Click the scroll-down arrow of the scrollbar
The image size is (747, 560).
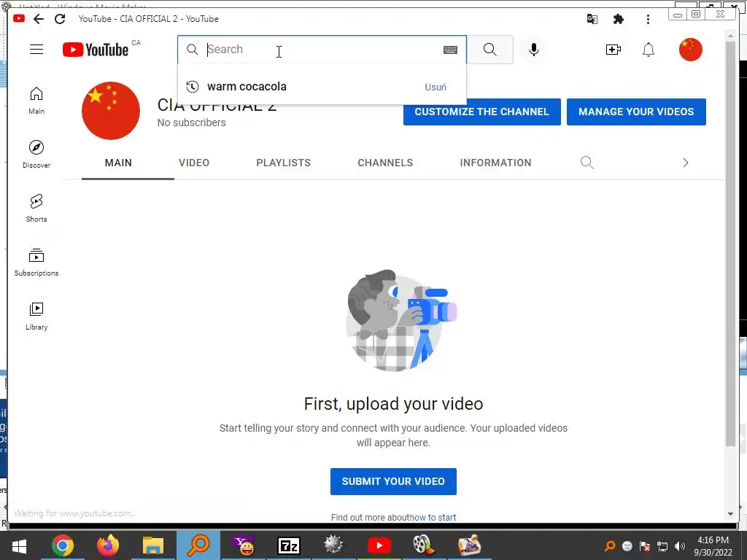tap(730, 514)
